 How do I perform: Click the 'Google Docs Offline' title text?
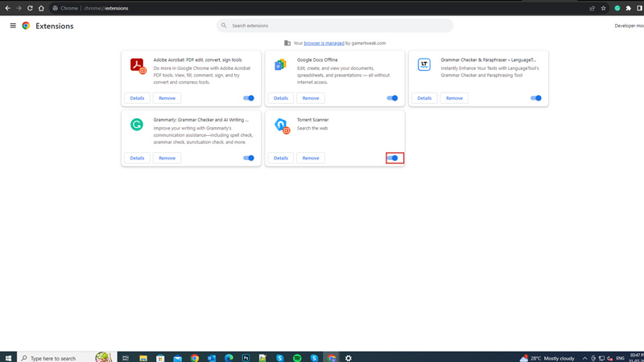point(317,60)
